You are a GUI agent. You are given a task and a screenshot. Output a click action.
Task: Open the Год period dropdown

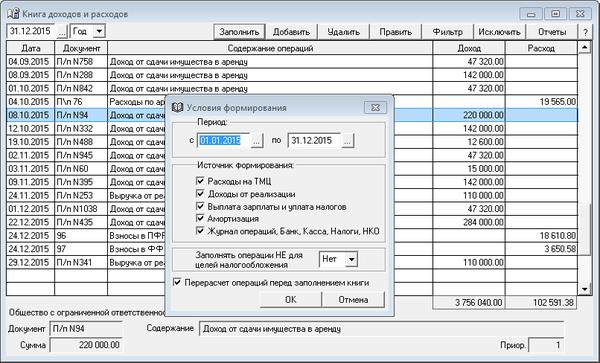(99, 31)
